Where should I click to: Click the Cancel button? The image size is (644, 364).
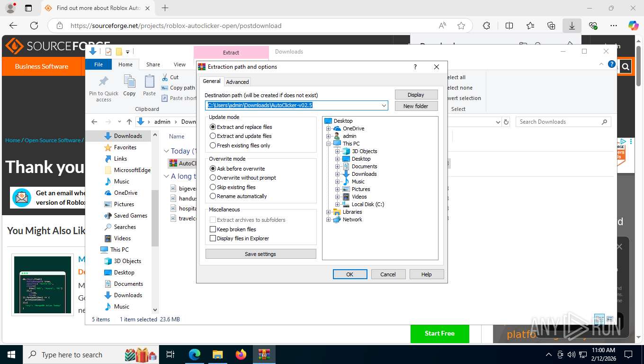coord(388,274)
